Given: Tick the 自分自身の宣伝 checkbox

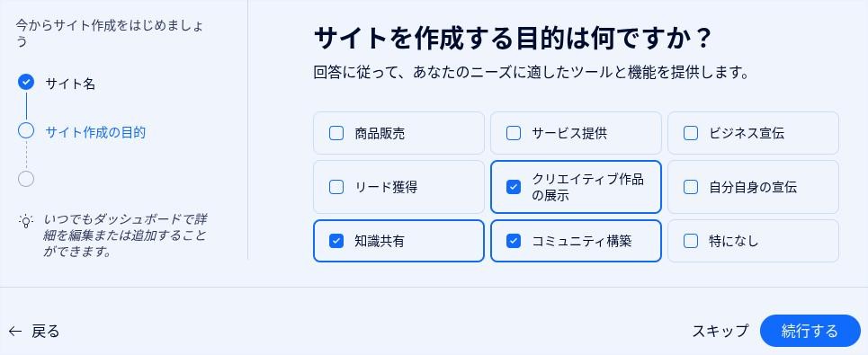Looking at the screenshot, I should point(690,187).
